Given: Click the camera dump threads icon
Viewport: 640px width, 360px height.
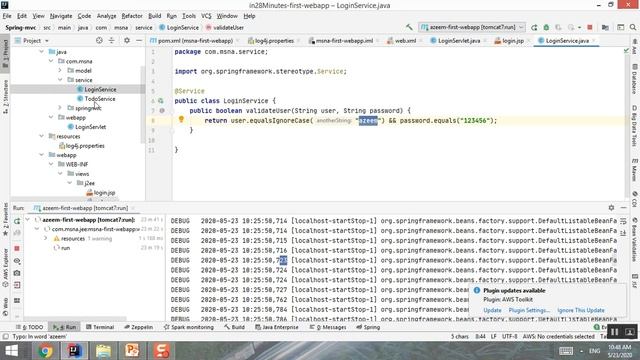Looking at the screenshot, I should (17, 273).
